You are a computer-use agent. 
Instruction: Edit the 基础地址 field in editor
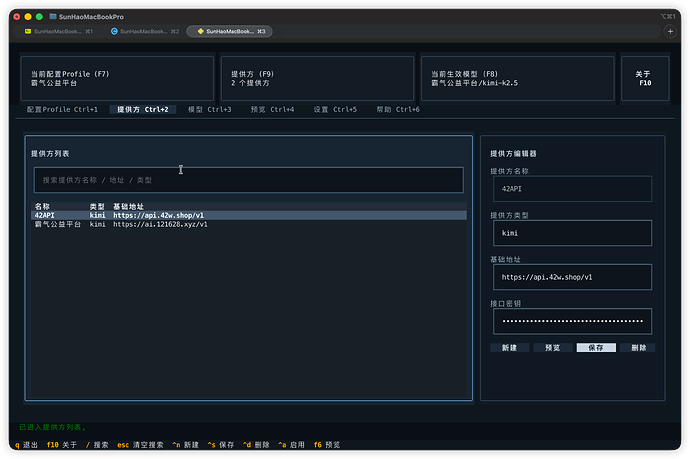point(572,277)
